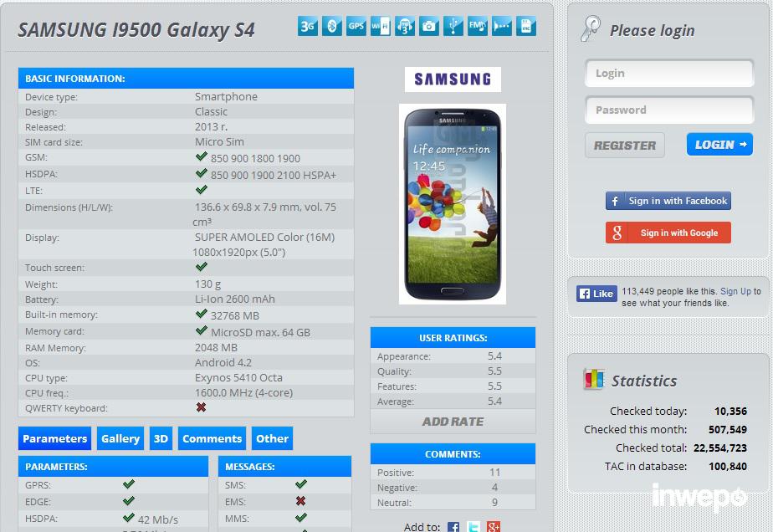Click the green check beside Memory card
This screenshot has width=773, height=532.
pyautogui.click(x=201, y=331)
